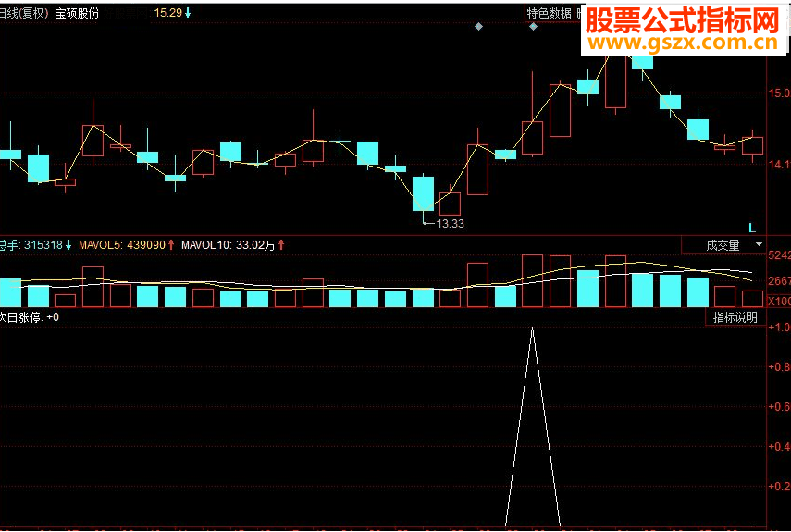The height and width of the screenshot is (532, 791).
Task: Click the 13.33 low price label
Action: 450,223
